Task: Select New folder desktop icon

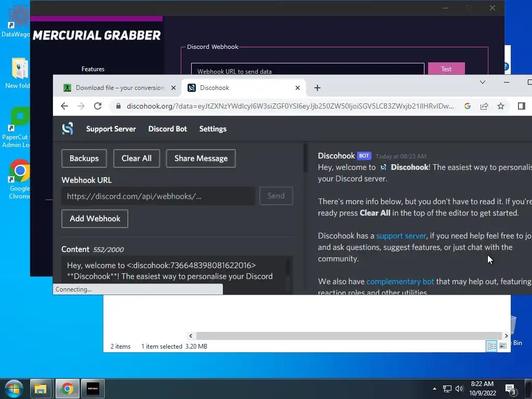Action: pos(18,73)
